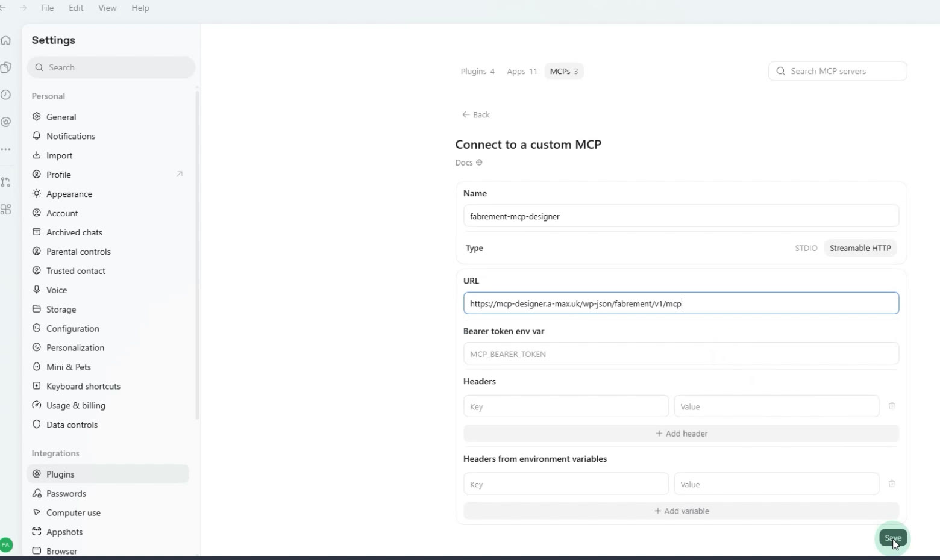Open the File menu
The width and height of the screenshot is (940, 560).
[x=47, y=8]
